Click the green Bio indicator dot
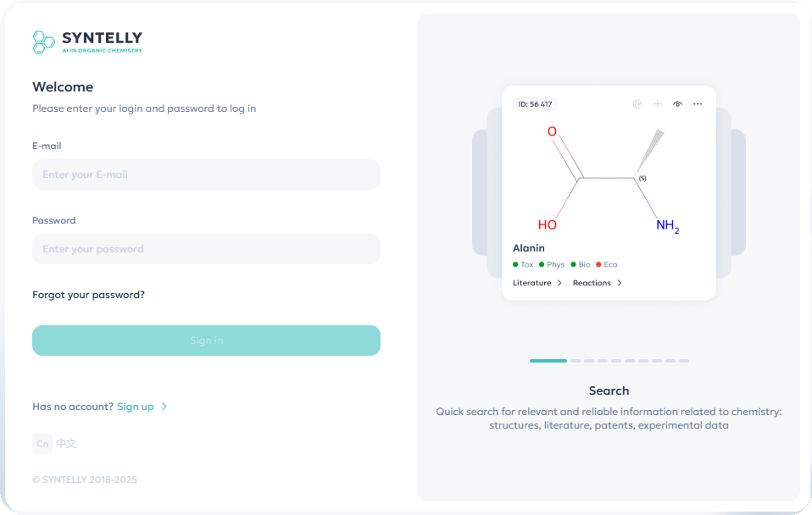The image size is (812, 515). (x=573, y=264)
